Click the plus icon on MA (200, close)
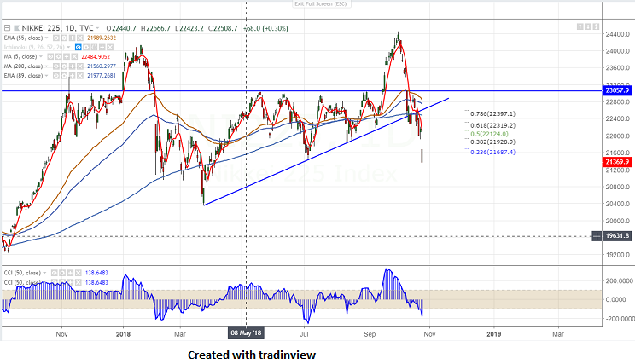 click(x=72, y=66)
